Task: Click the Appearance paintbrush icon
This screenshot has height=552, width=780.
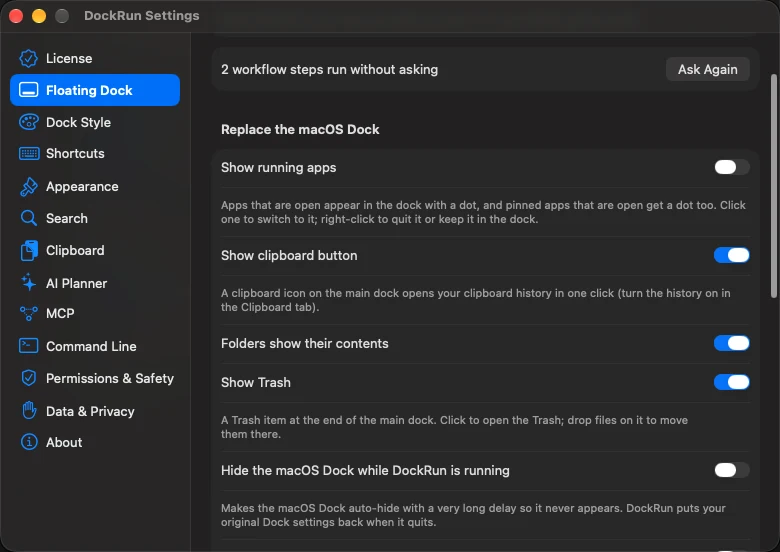Action: [x=28, y=186]
